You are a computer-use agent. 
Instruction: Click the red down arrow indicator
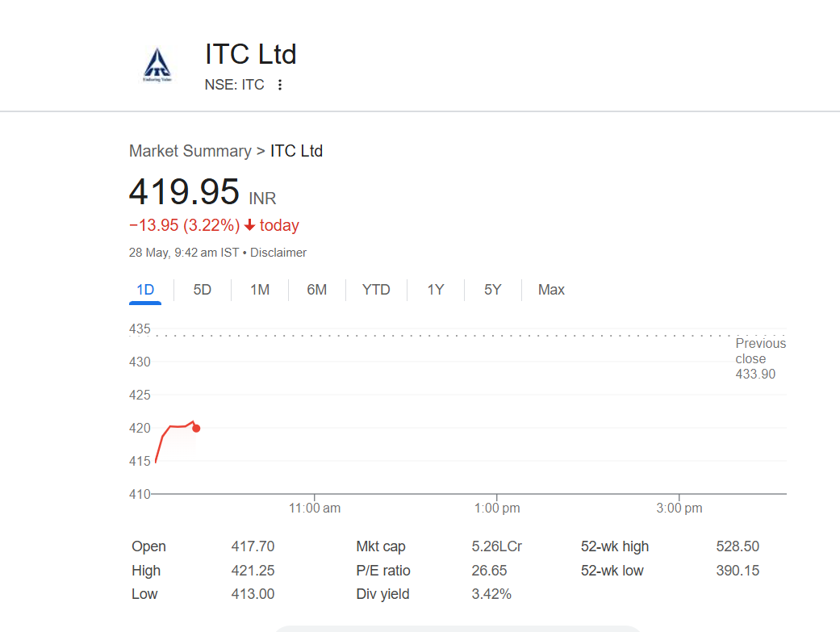(249, 226)
